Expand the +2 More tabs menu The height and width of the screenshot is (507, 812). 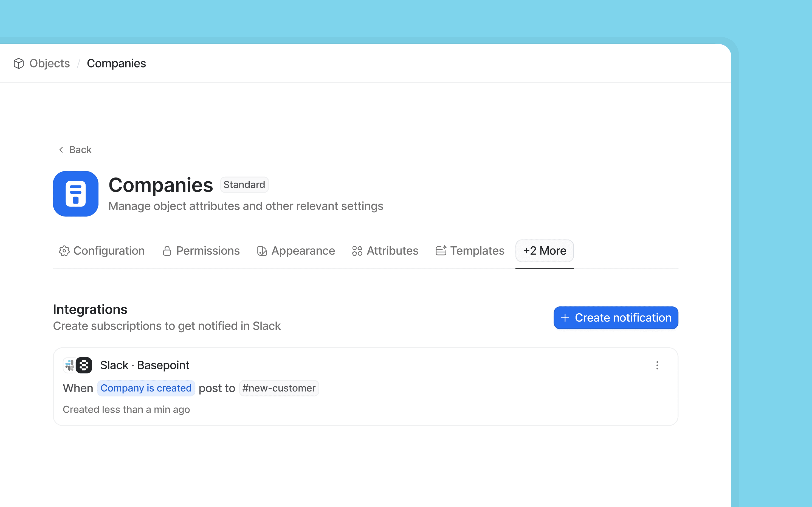coord(545,251)
